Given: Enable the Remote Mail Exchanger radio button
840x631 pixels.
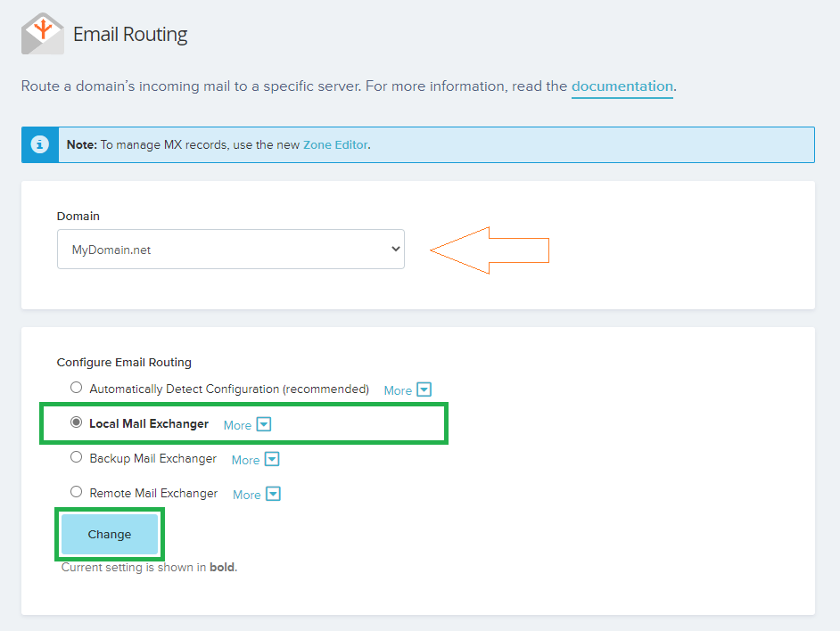Looking at the screenshot, I should 77,493.
